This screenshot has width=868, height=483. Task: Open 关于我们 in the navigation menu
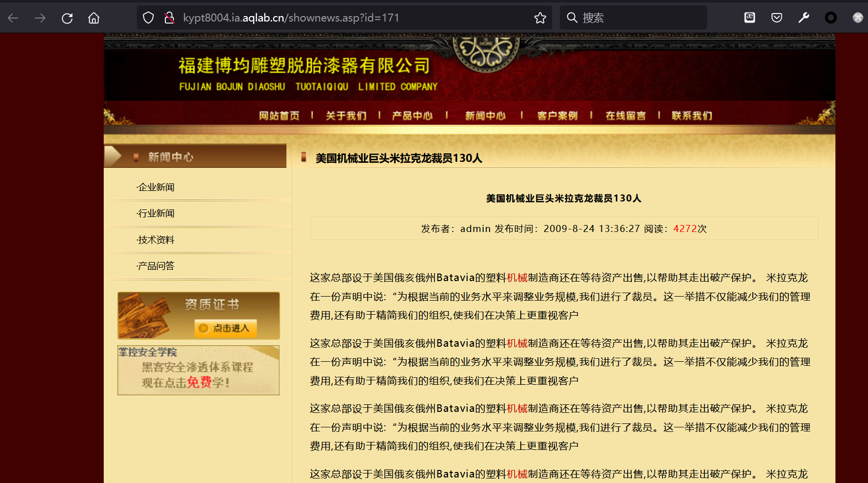click(x=346, y=116)
